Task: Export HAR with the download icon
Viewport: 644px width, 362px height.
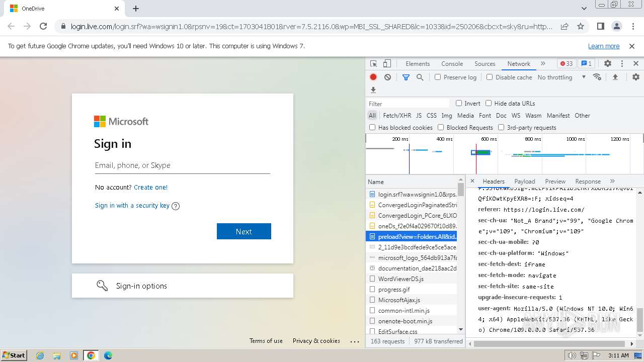Action: pos(373,90)
